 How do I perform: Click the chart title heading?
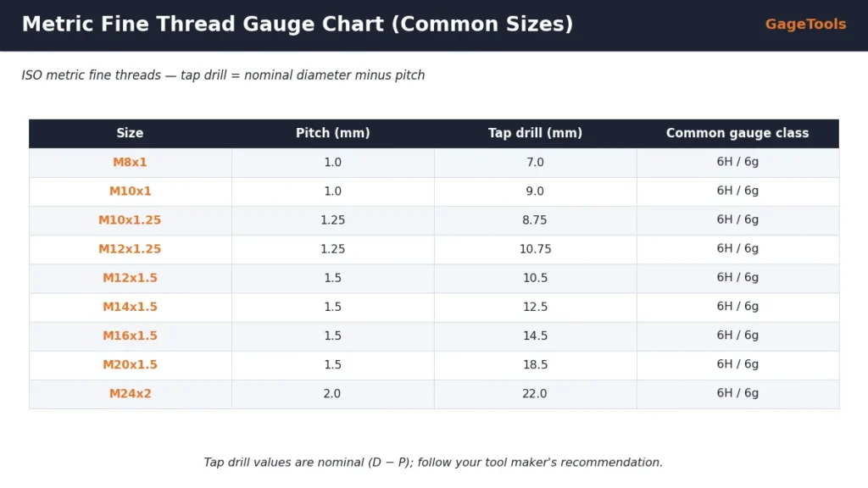click(298, 25)
